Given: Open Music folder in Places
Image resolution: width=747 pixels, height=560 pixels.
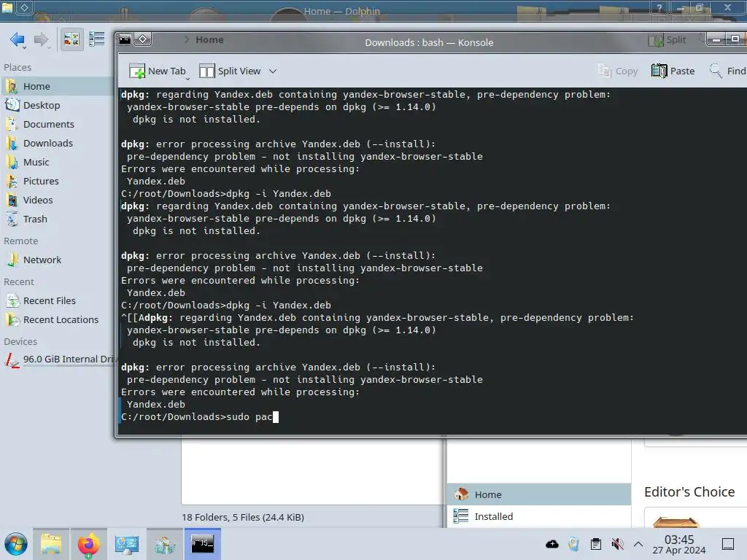Looking at the screenshot, I should pyautogui.click(x=57, y=163).
